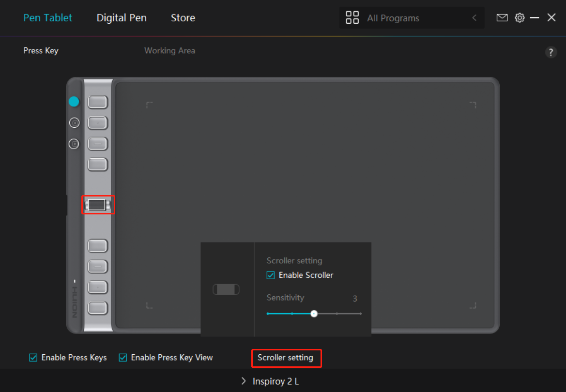Screen dimensions: 566x392
Task: Click the scroller wheel on the tablet
Action: pos(97,205)
